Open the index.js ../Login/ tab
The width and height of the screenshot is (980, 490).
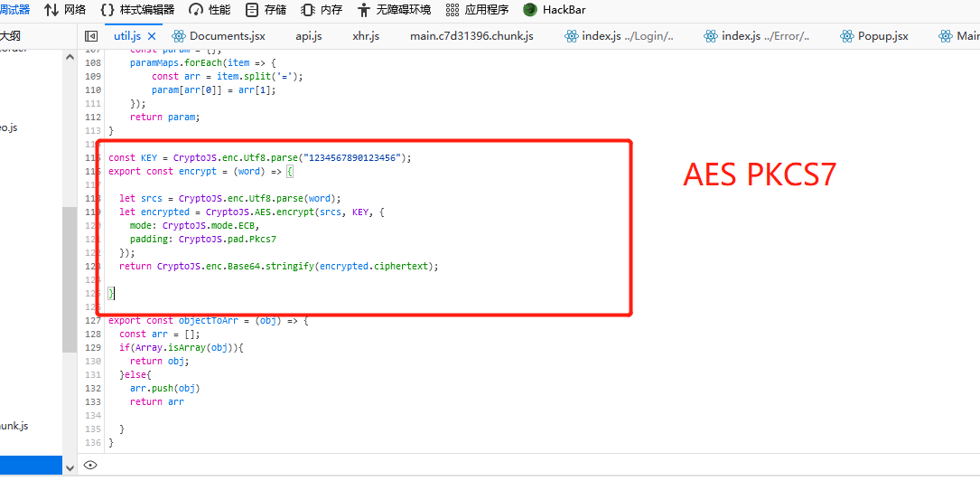pos(620,36)
